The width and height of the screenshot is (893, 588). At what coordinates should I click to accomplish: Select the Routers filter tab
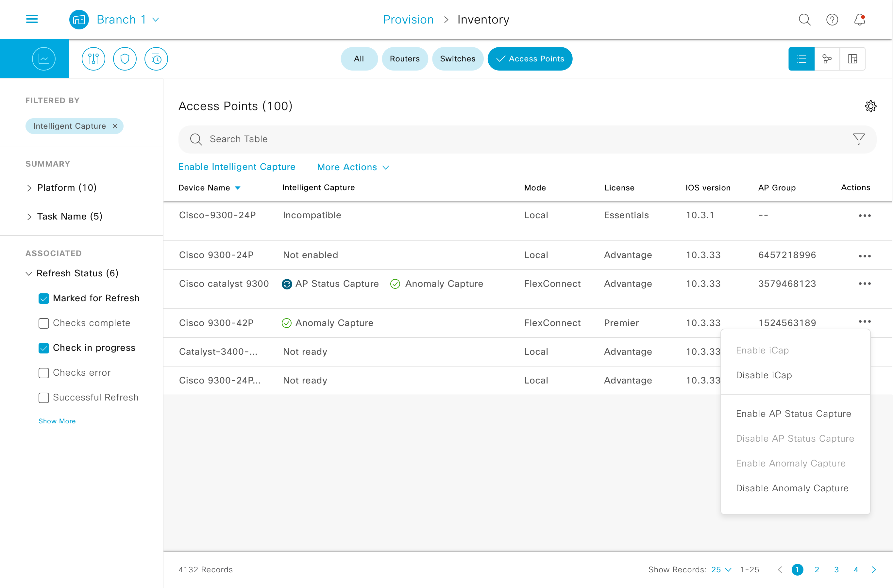pos(404,59)
